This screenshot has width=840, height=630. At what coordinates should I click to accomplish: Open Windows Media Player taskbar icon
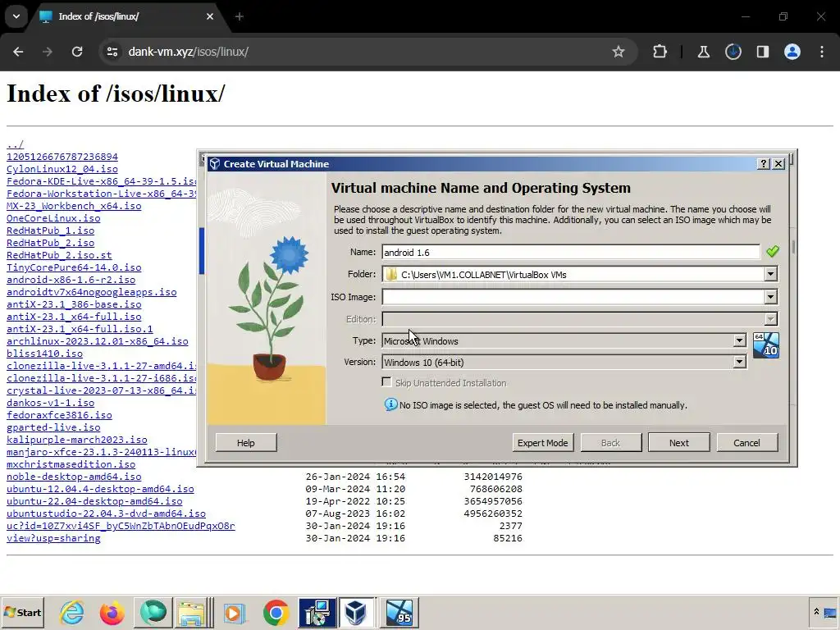234,612
